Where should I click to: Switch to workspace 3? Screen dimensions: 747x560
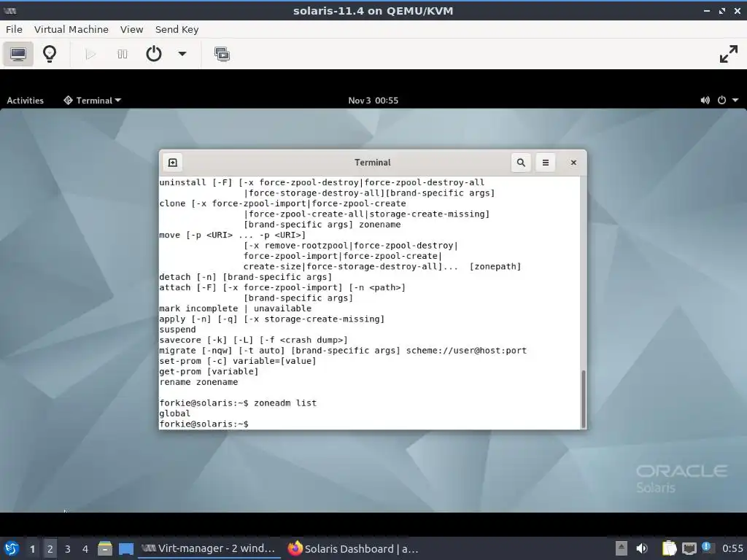coord(68,549)
